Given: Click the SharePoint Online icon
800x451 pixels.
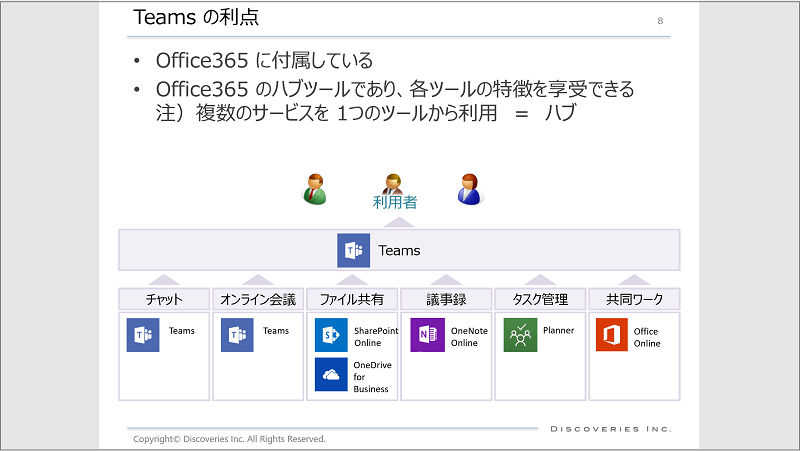Looking at the screenshot, I should pyautogui.click(x=331, y=335).
